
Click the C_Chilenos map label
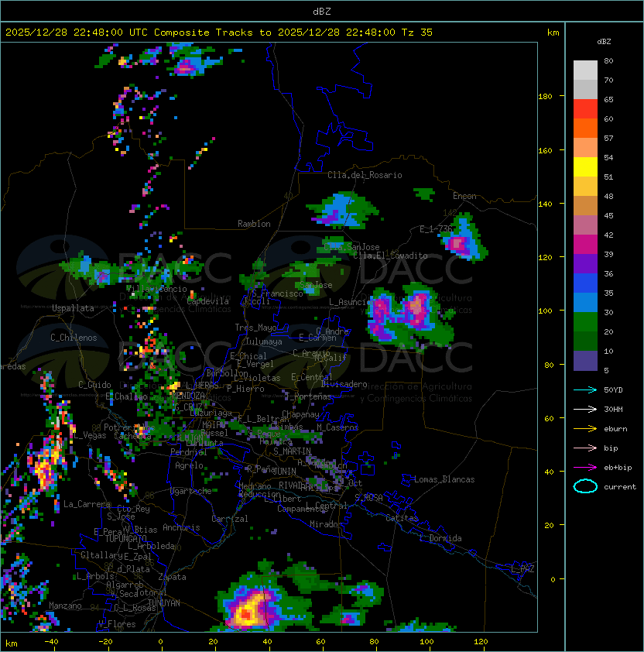coord(74,338)
